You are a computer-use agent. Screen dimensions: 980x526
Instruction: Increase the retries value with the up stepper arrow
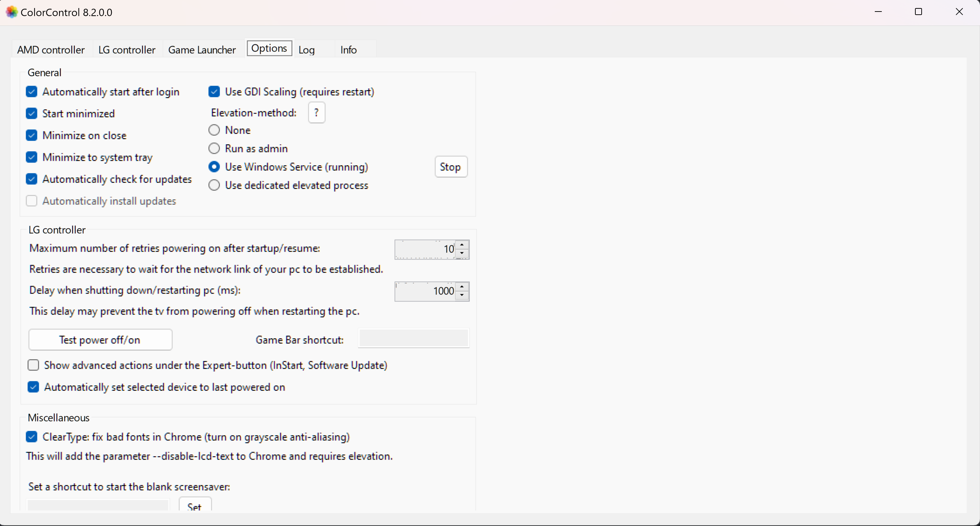coord(462,245)
